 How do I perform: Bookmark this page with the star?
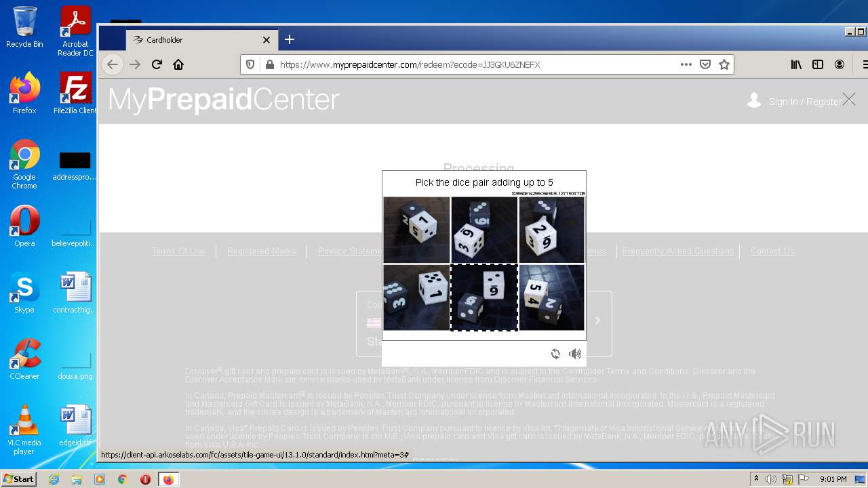click(724, 64)
